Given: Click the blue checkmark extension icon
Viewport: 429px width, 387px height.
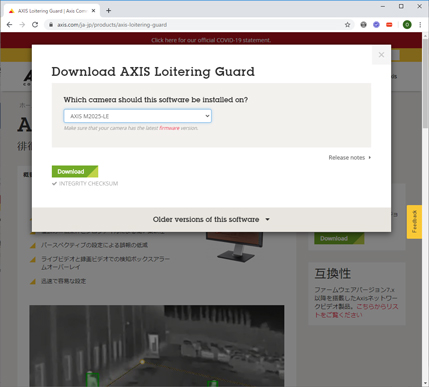Looking at the screenshot, I should (x=376, y=25).
